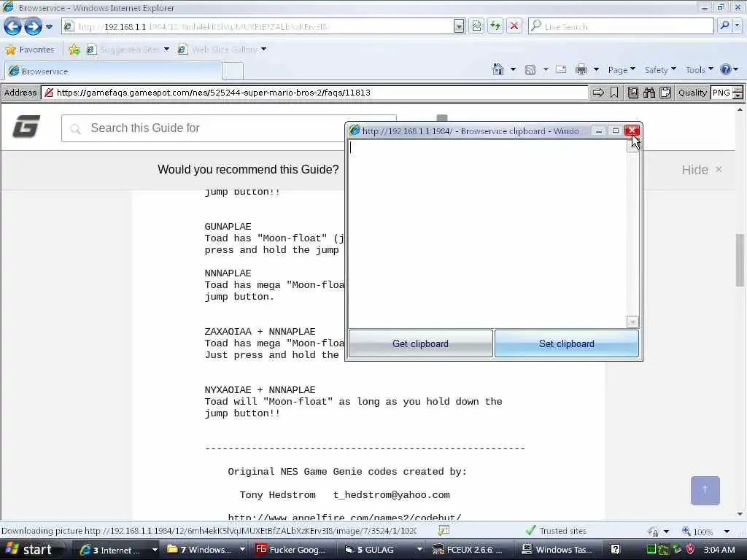Open the GULAG taskbar group
The height and width of the screenshot is (560, 747).
tap(384, 550)
